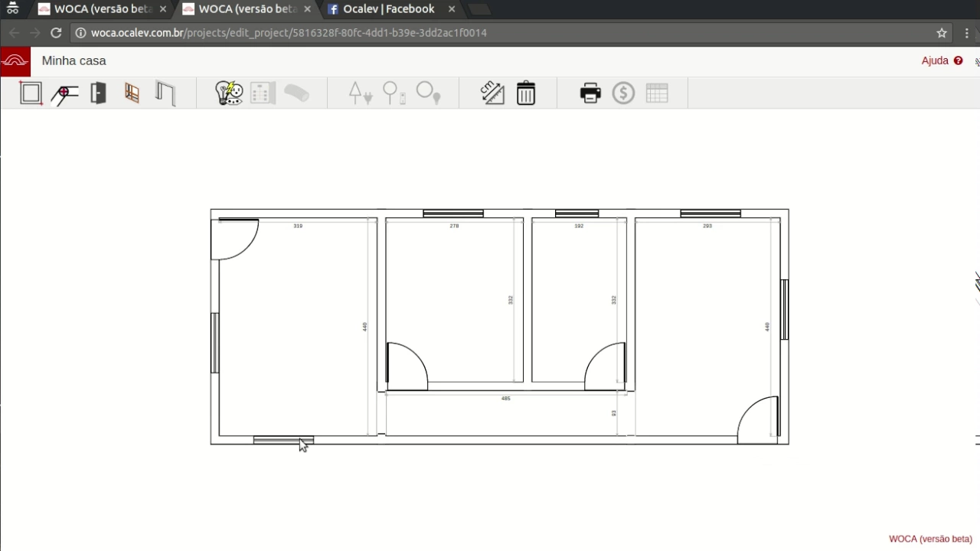
Task: Select the top window of the 278 room
Action: 453,214
